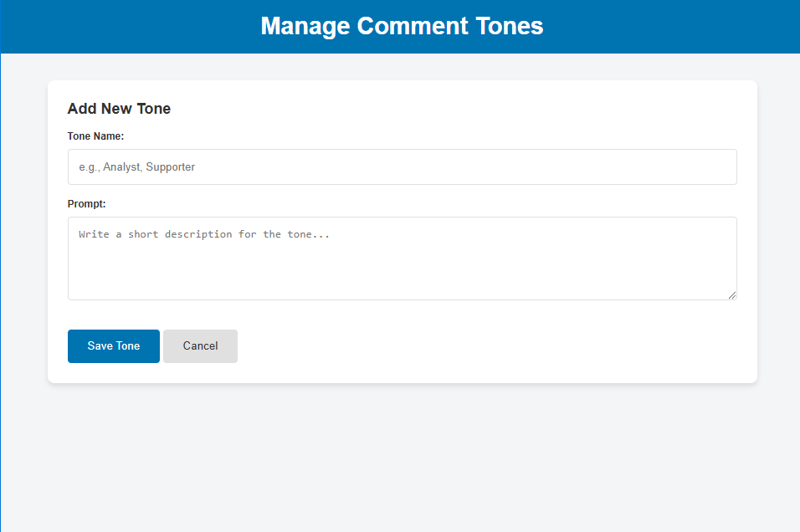The height and width of the screenshot is (532, 800).
Task: Click the word "Save" on the blue button
Action: coord(100,346)
